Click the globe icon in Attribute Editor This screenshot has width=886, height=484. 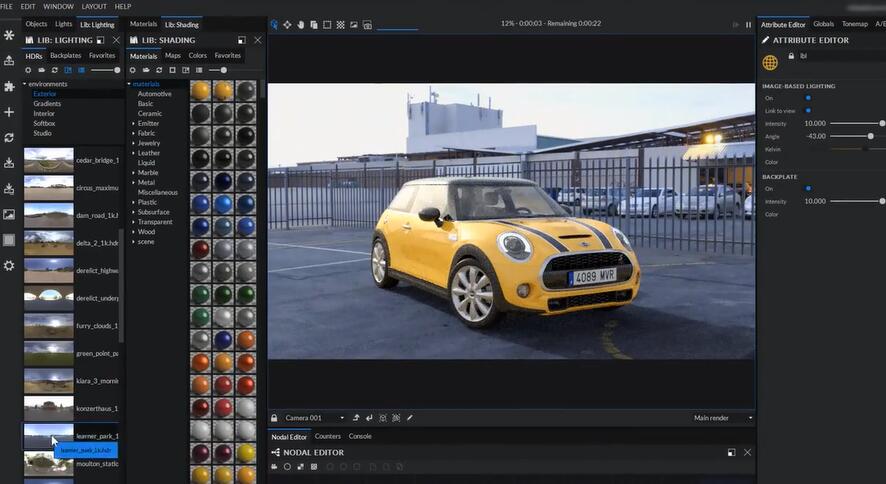click(770, 63)
